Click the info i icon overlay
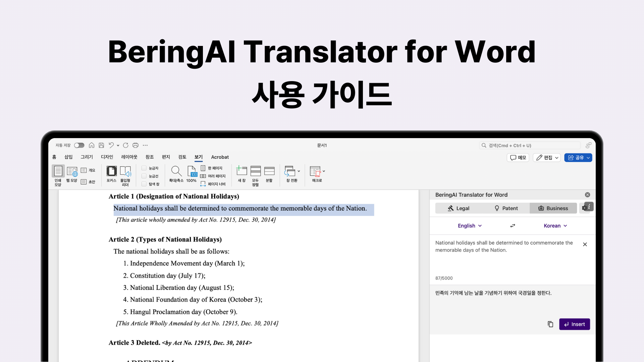 click(589, 206)
